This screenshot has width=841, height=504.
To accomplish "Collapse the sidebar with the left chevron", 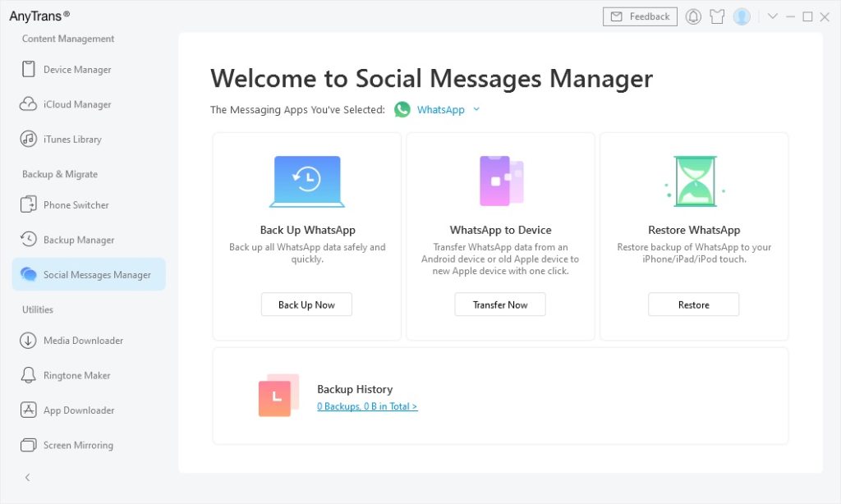I will click(x=27, y=477).
